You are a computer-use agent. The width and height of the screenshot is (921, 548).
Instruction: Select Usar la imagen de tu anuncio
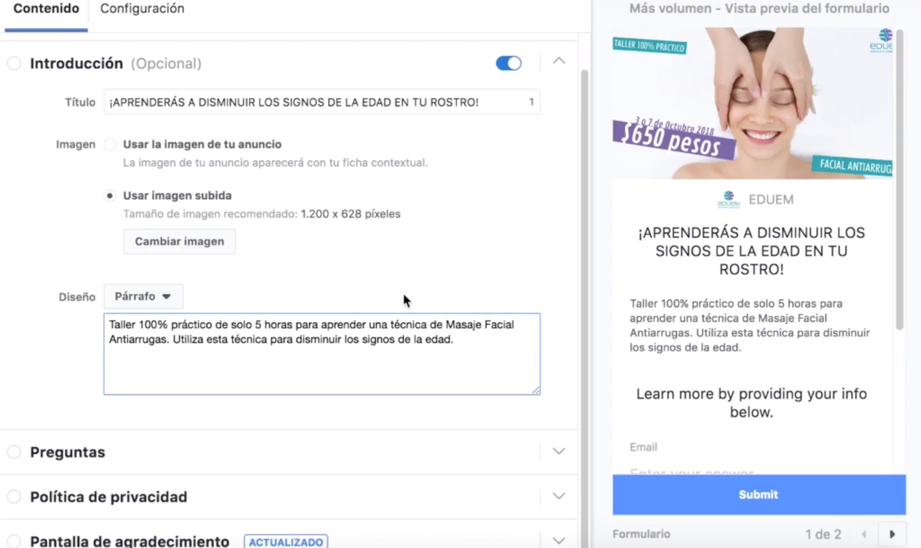pyautogui.click(x=110, y=144)
